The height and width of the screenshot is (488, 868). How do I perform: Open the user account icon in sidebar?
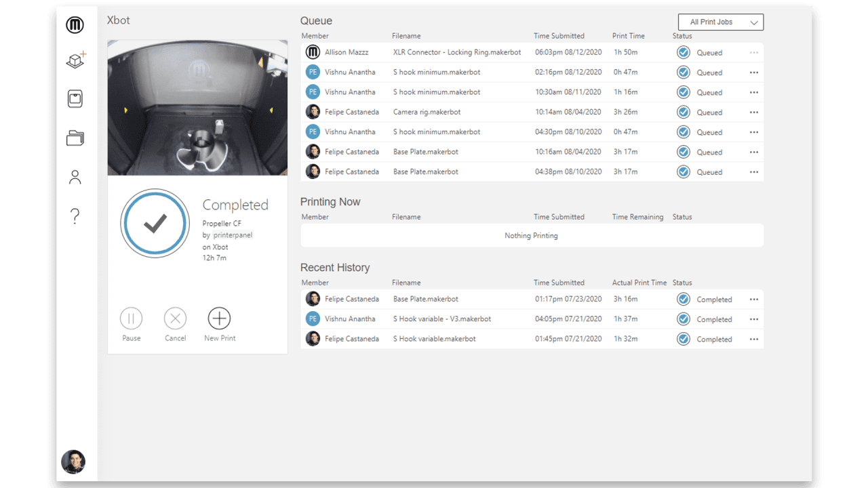point(75,178)
